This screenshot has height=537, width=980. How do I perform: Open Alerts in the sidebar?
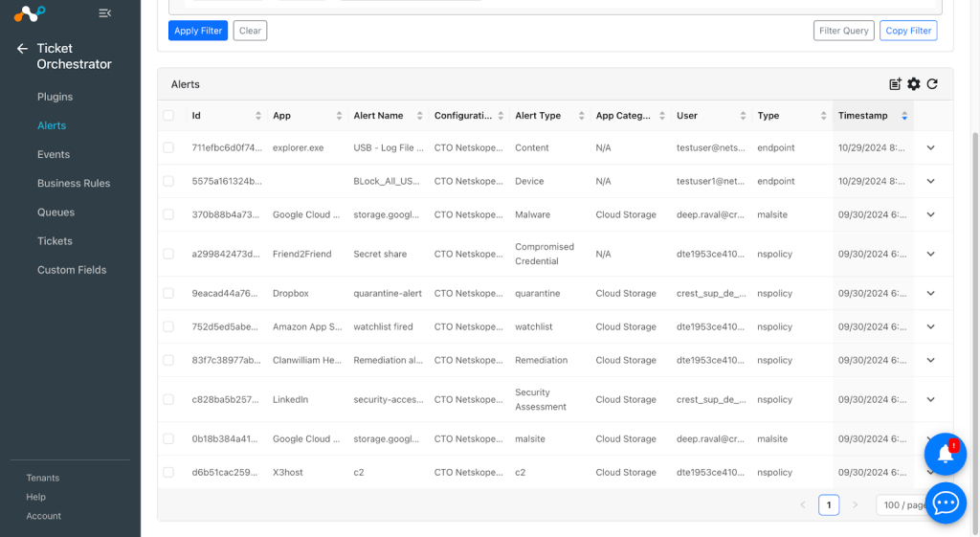tap(52, 125)
